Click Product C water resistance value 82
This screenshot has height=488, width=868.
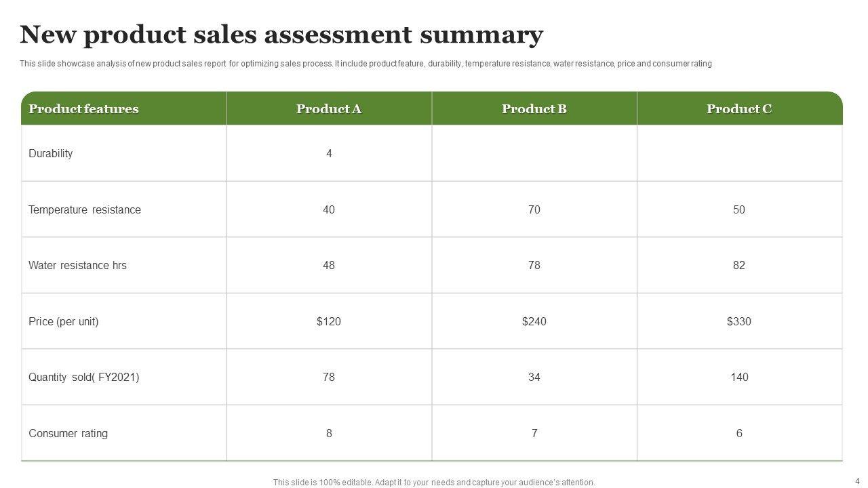pyautogui.click(x=739, y=266)
